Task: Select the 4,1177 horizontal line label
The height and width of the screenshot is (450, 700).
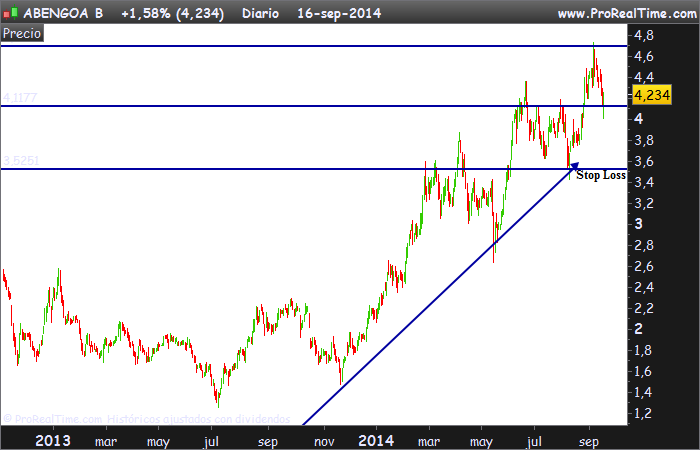Action: point(20,98)
